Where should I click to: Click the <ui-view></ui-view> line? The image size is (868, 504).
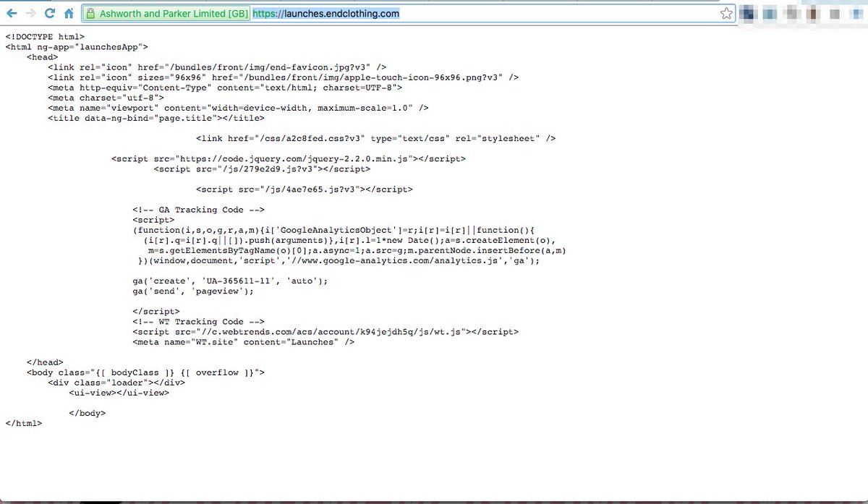pyautogui.click(x=119, y=393)
